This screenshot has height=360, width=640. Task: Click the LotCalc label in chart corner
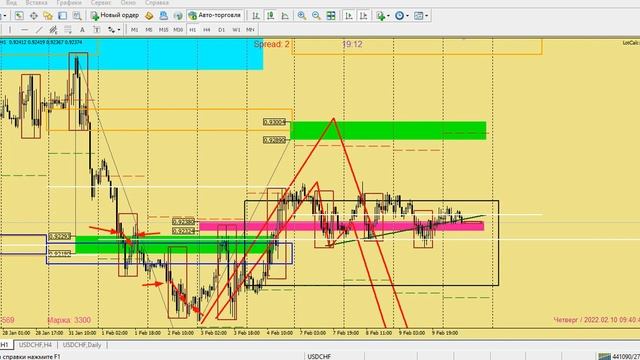tap(631, 43)
